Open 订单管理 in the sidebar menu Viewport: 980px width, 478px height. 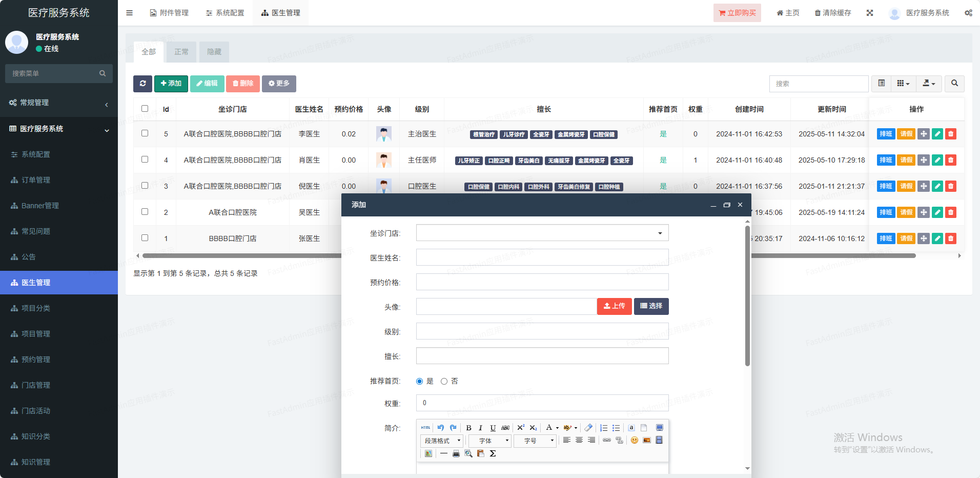tap(36, 180)
